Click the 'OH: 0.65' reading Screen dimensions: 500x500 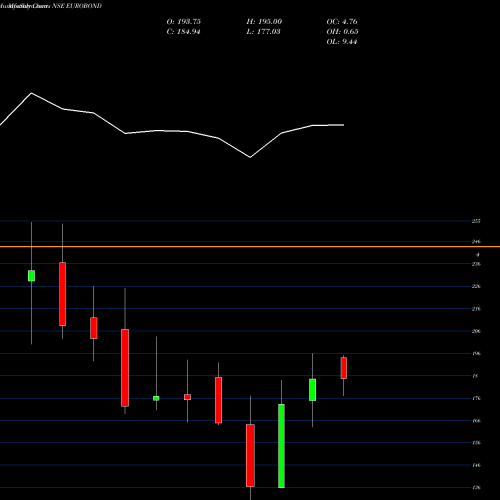pyautogui.click(x=342, y=32)
